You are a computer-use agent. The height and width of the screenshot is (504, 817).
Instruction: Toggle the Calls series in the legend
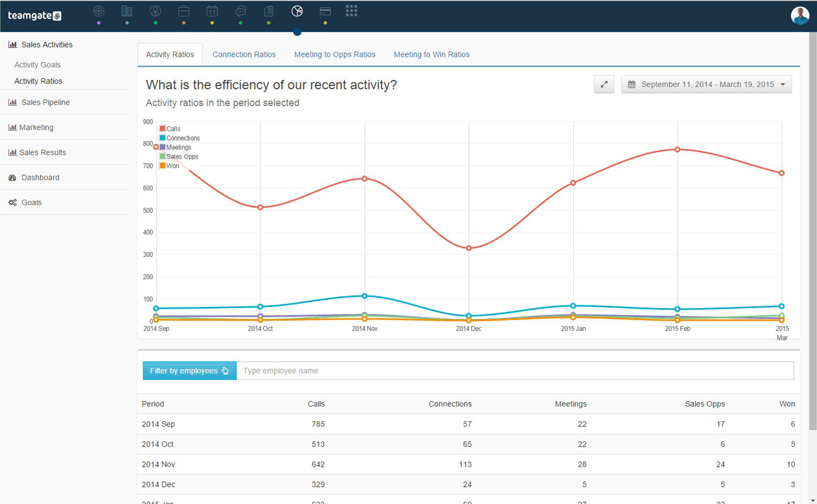coord(169,128)
